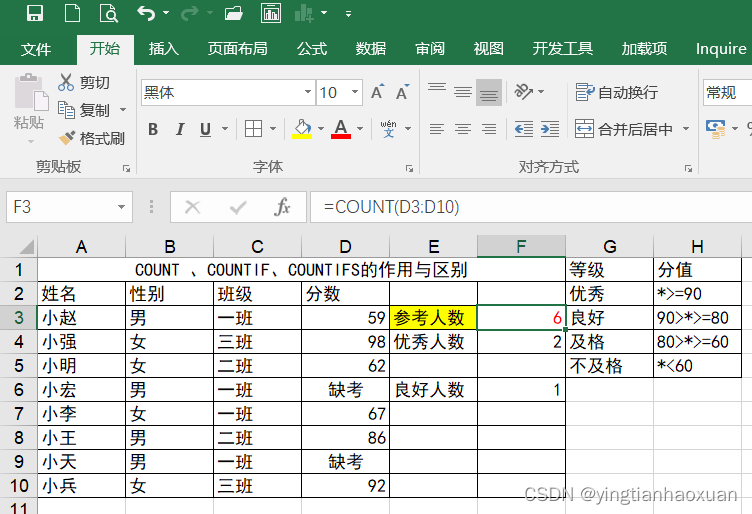
Task: Select all cells corner triangle
Action: click(x=26, y=246)
